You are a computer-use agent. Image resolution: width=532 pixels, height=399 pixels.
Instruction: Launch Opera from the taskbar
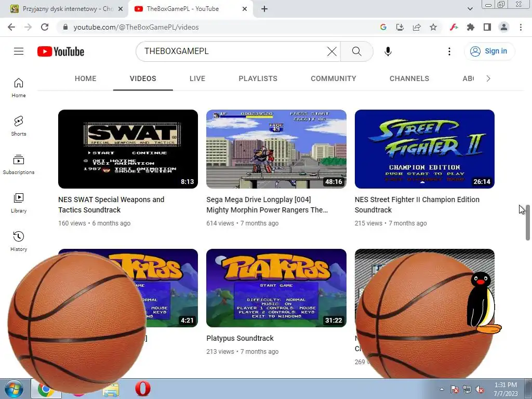[x=143, y=389]
